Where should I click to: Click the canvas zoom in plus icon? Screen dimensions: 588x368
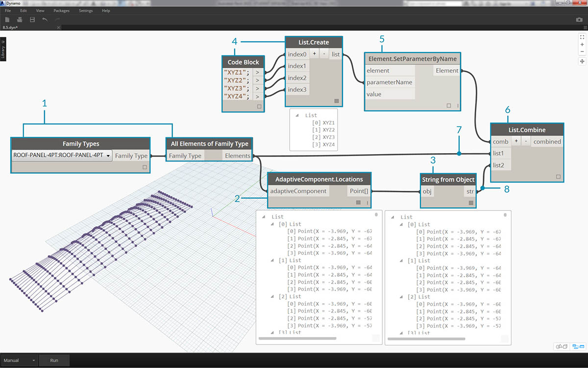582,44
